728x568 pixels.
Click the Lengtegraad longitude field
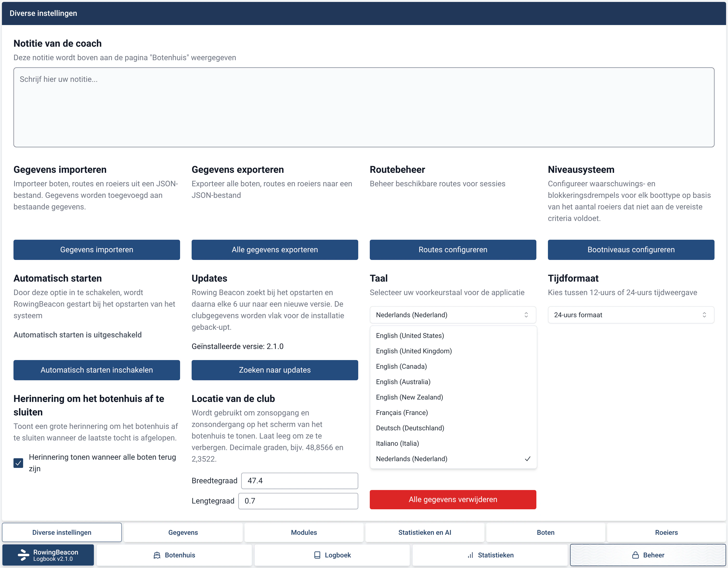click(298, 501)
